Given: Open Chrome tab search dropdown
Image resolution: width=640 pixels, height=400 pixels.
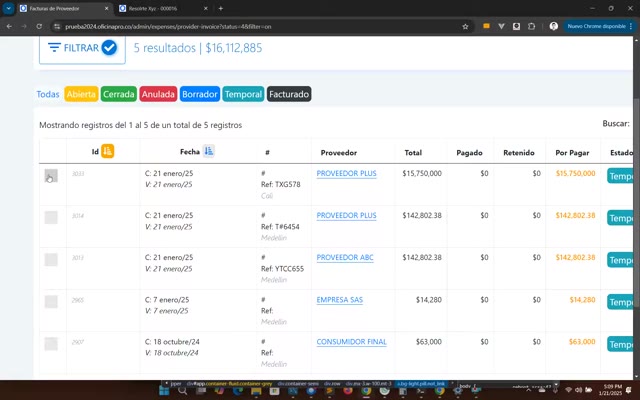Looking at the screenshot, I should point(8,8).
